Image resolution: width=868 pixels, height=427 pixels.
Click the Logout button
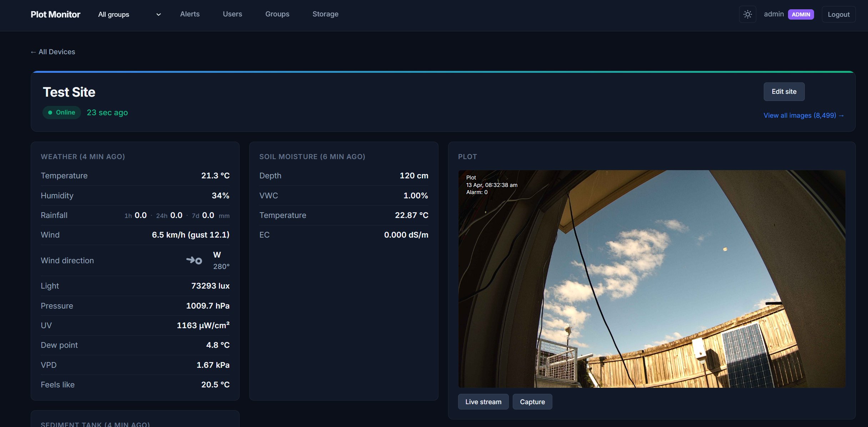coord(838,14)
